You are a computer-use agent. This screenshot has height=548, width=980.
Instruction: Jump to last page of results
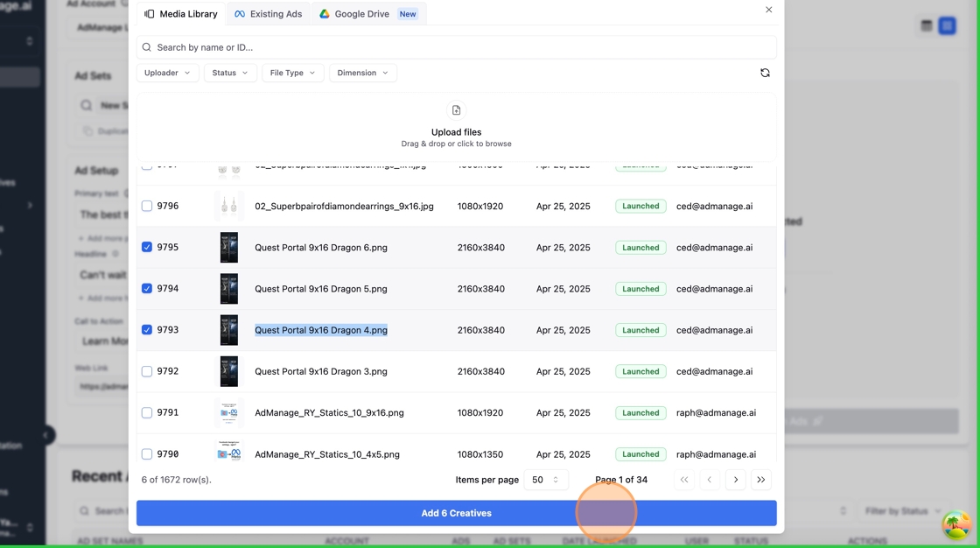tap(760, 480)
